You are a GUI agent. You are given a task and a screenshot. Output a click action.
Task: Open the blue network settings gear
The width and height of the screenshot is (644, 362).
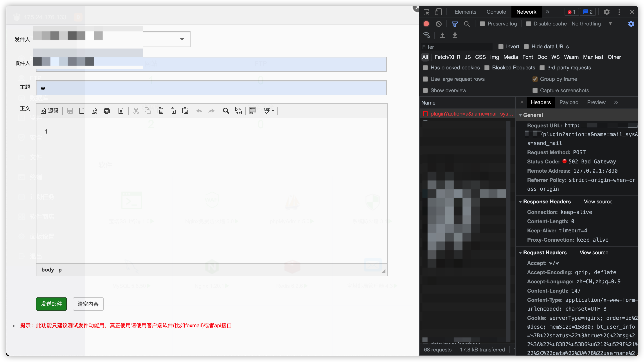tap(631, 24)
